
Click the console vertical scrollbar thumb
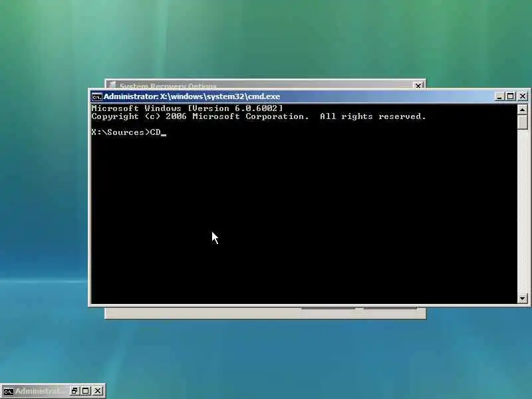click(x=522, y=122)
